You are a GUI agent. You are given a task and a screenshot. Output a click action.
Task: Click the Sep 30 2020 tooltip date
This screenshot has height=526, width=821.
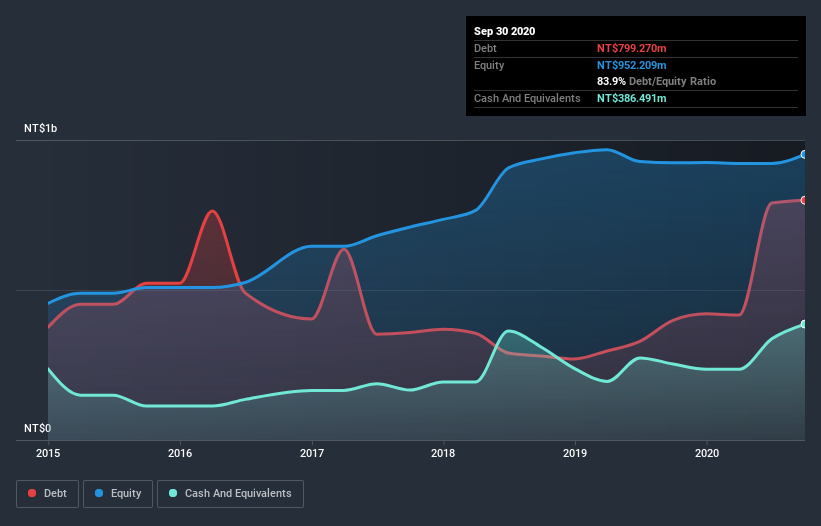click(504, 31)
